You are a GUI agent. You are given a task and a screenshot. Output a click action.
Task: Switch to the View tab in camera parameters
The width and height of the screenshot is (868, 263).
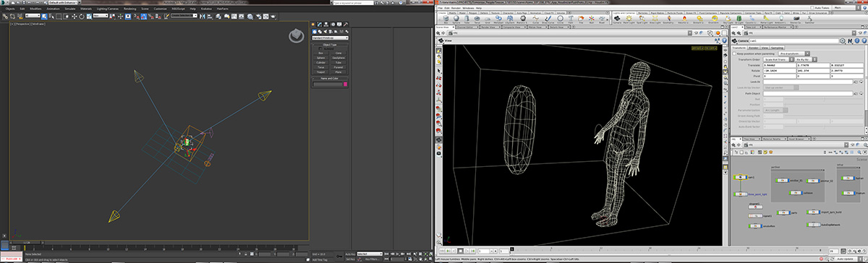(x=765, y=47)
